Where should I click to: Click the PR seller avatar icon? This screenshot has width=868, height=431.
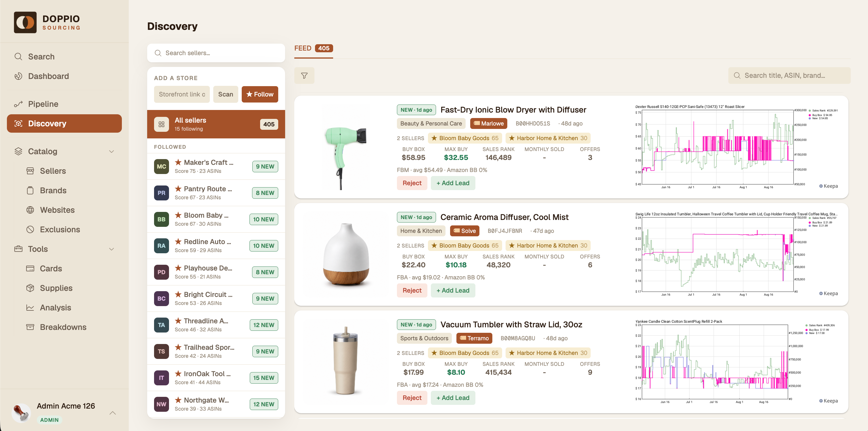pos(162,193)
